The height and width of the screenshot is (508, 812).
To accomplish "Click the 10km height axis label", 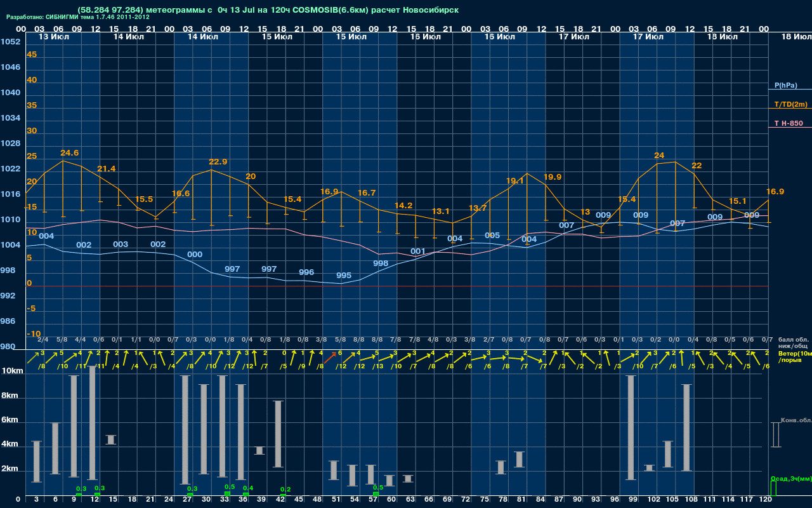I will [x=11, y=370].
